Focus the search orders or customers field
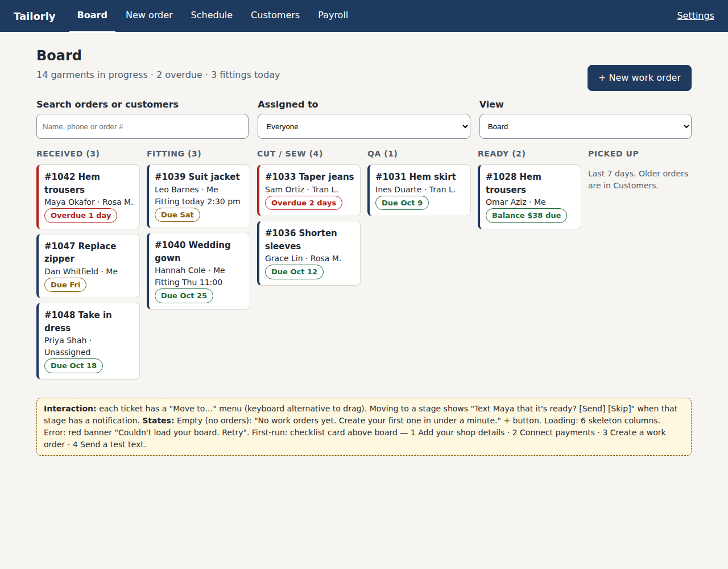 coord(142,126)
